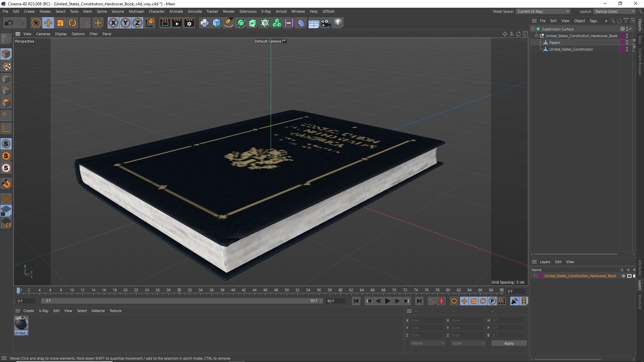This screenshot has height=362, width=644.
Task: Toggle layer visibility eye in Layers panel
Action: (x=629, y=276)
